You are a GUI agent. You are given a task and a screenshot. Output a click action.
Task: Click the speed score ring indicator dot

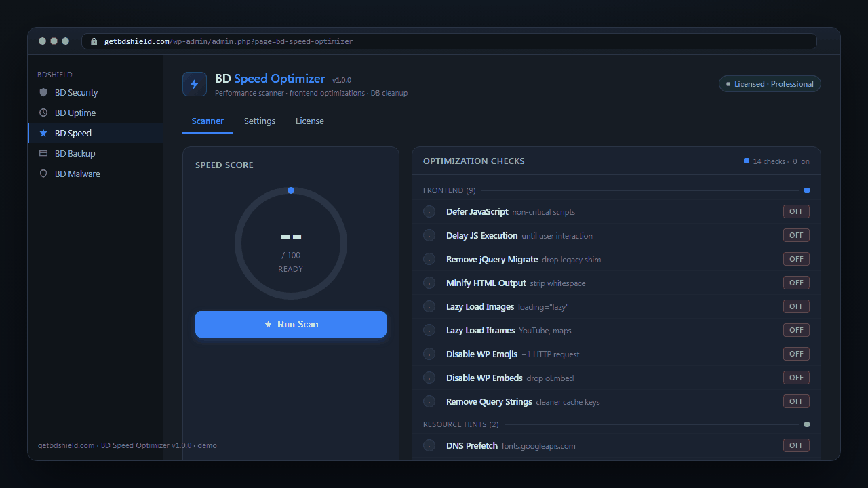coord(291,190)
